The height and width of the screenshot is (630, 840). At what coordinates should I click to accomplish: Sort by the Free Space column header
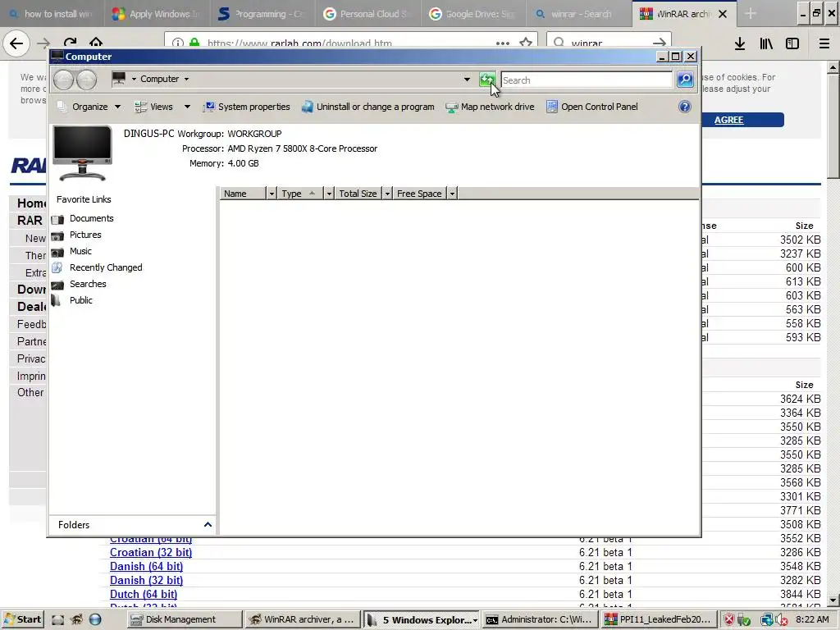pos(419,194)
